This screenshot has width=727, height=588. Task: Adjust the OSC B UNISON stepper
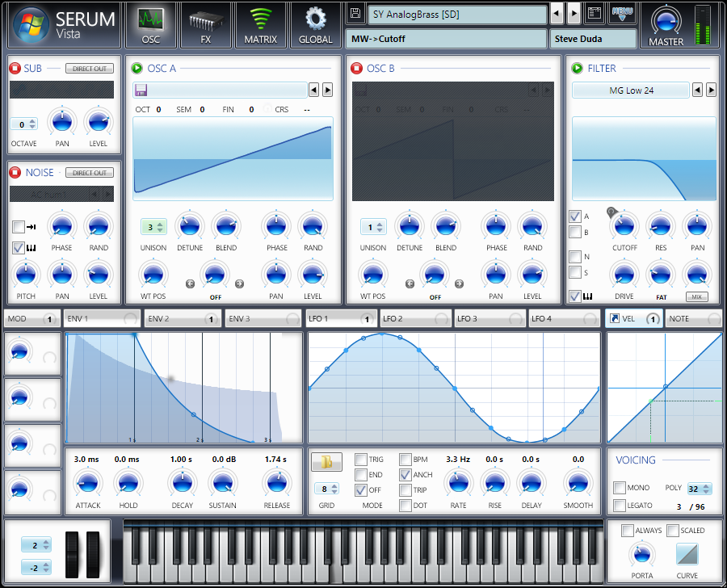(x=373, y=227)
